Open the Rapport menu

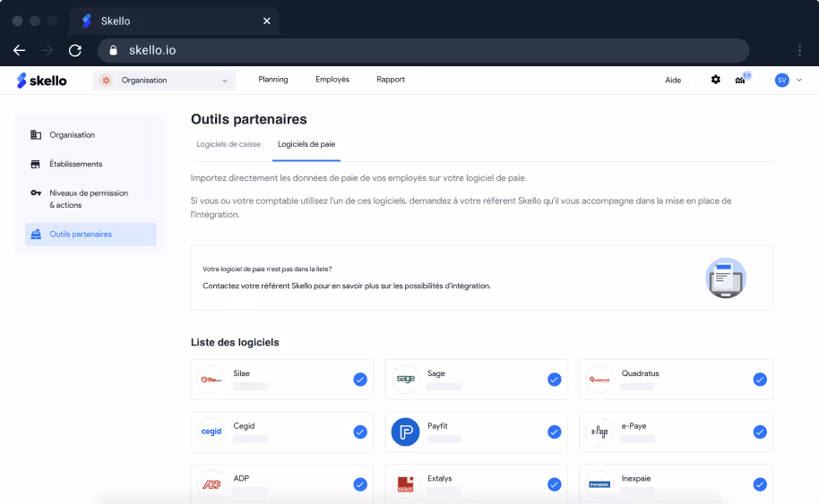391,80
